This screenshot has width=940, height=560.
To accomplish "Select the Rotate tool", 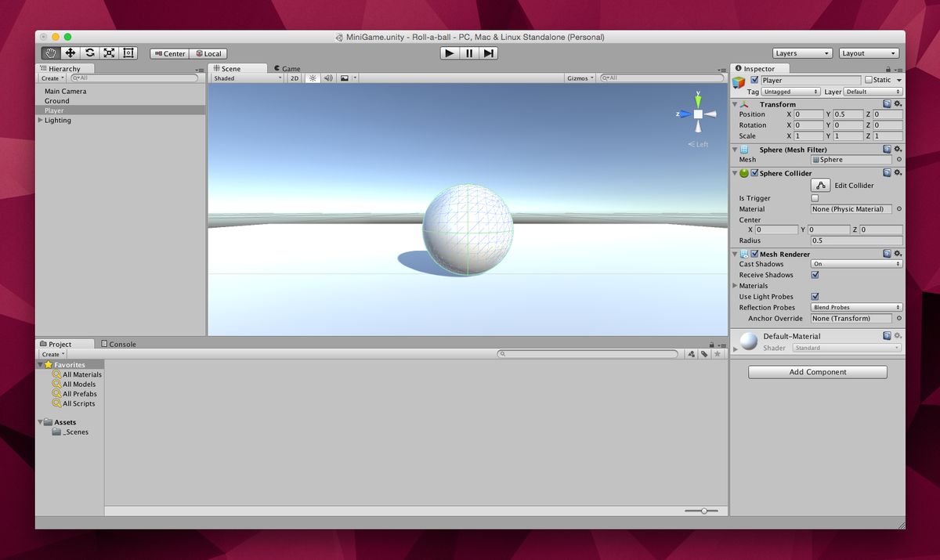I will pos(90,53).
